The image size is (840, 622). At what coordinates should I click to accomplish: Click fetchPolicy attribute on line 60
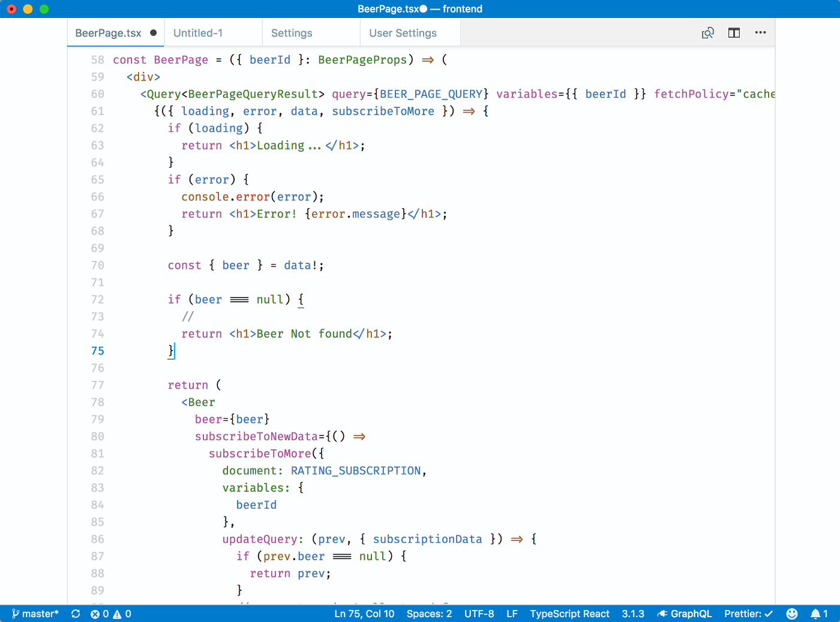point(691,94)
